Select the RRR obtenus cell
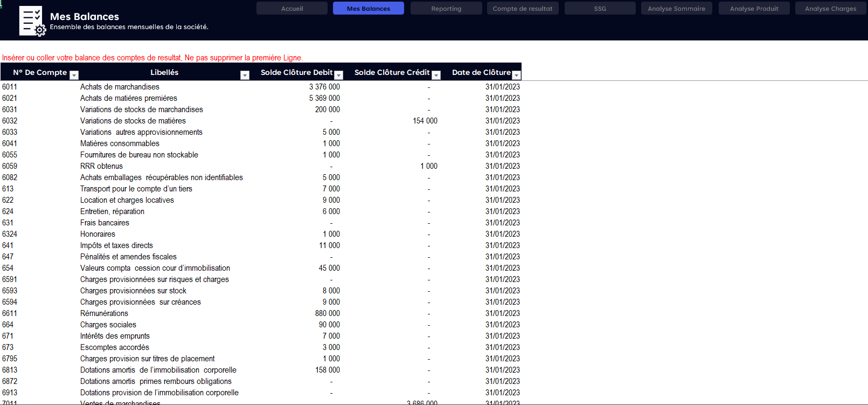This screenshot has width=868, height=405. click(x=101, y=166)
